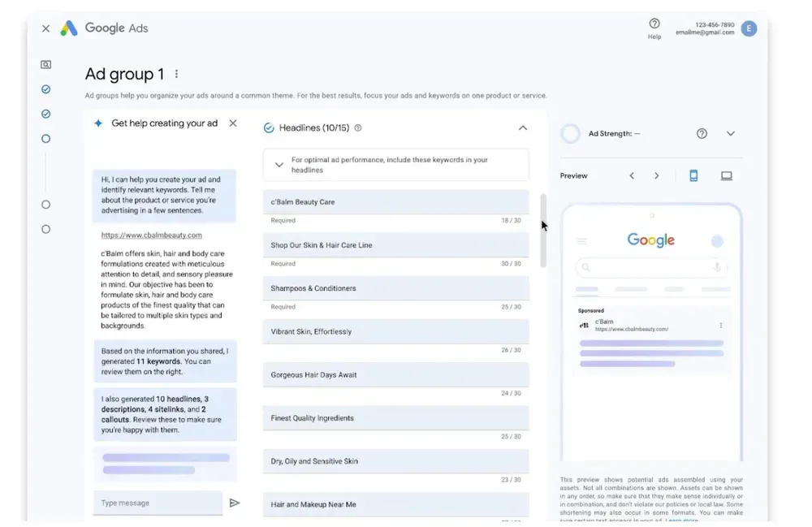
Task: Close the Get help creating your ad panel
Action: click(x=233, y=123)
